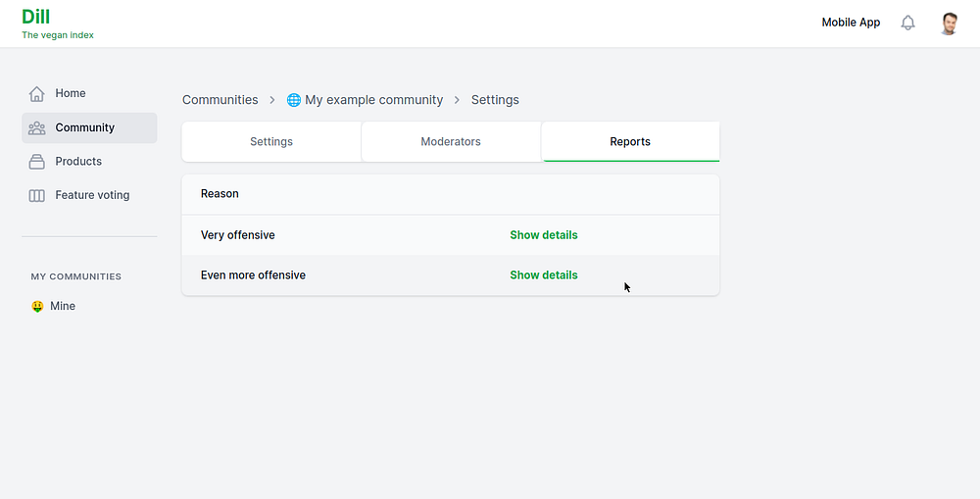Go to Communities in breadcrumb
This screenshot has height=499, width=980.
click(x=220, y=100)
